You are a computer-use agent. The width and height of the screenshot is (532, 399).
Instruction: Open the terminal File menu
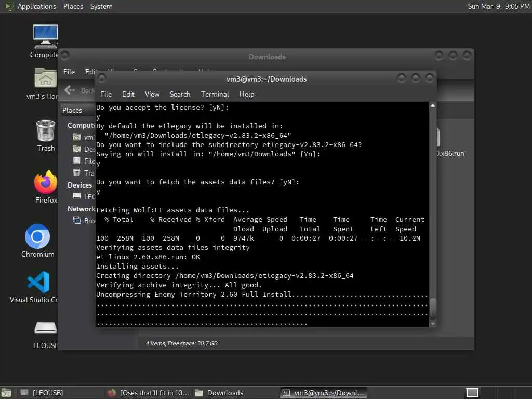106,94
